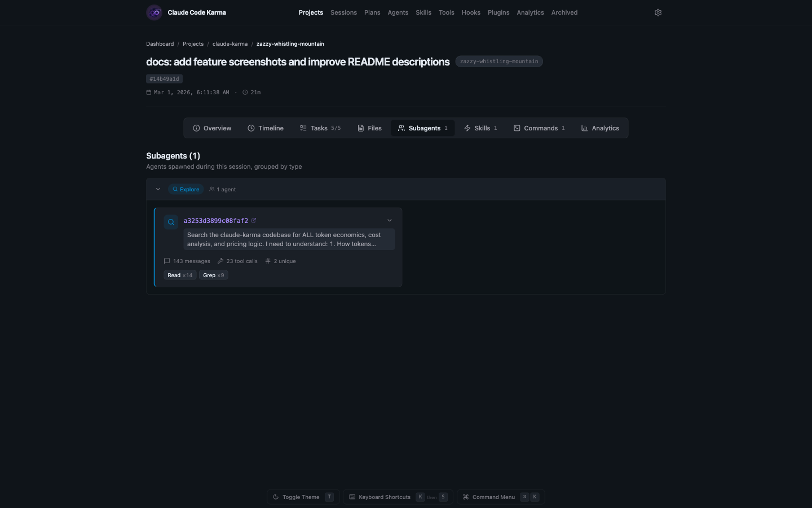Click the Toggle Theme button
The width and height of the screenshot is (812, 508).
[x=303, y=497]
